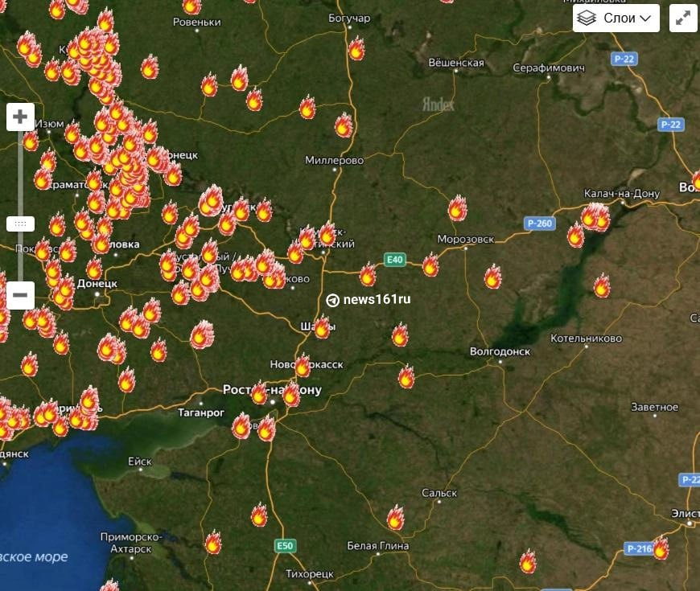Click fire marker above Морозовск
Viewport: 700px width, 591px height.
[457, 208]
